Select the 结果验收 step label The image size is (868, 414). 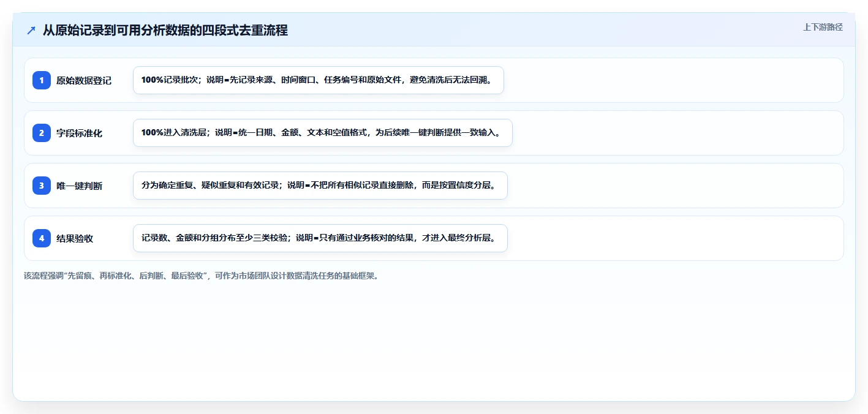point(75,238)
